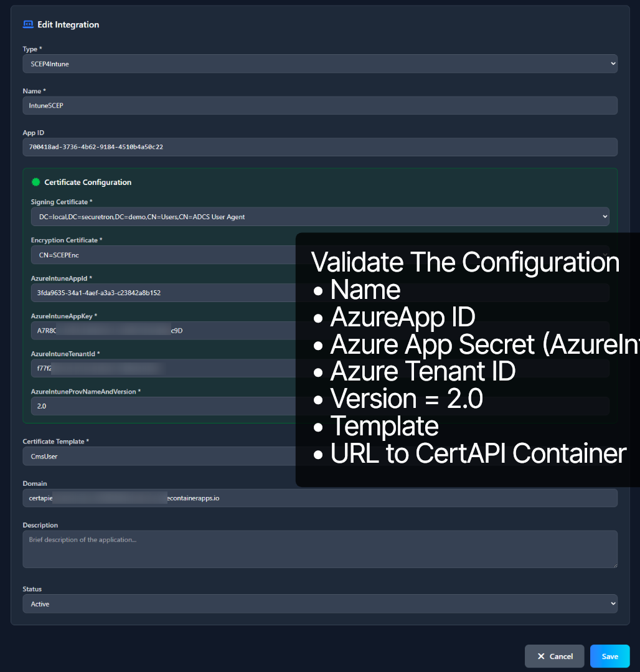Click the Status dropdown chevron arrow
This screenshot has height=672, width=640.
tap(612, 603)
